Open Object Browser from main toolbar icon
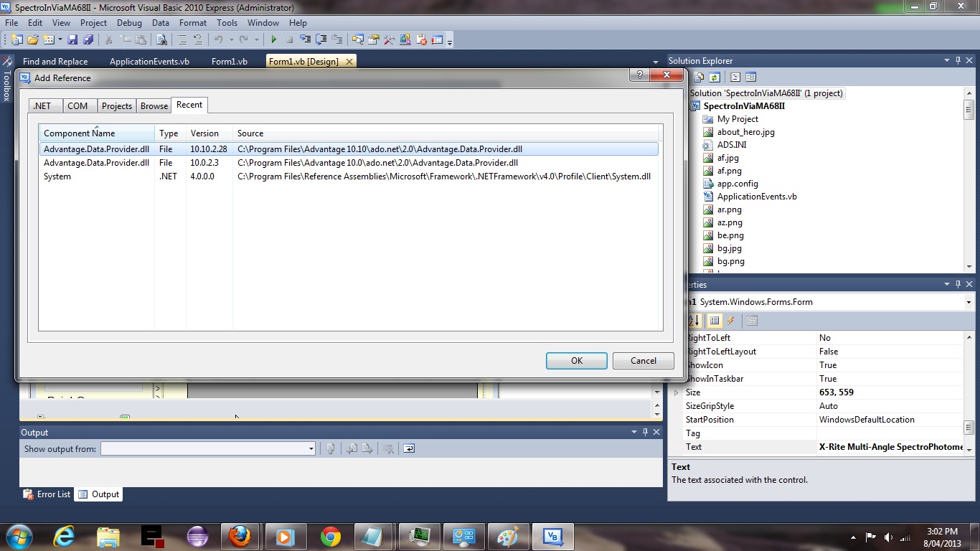Viewport: 980px width, 551px height. point(405,40)
